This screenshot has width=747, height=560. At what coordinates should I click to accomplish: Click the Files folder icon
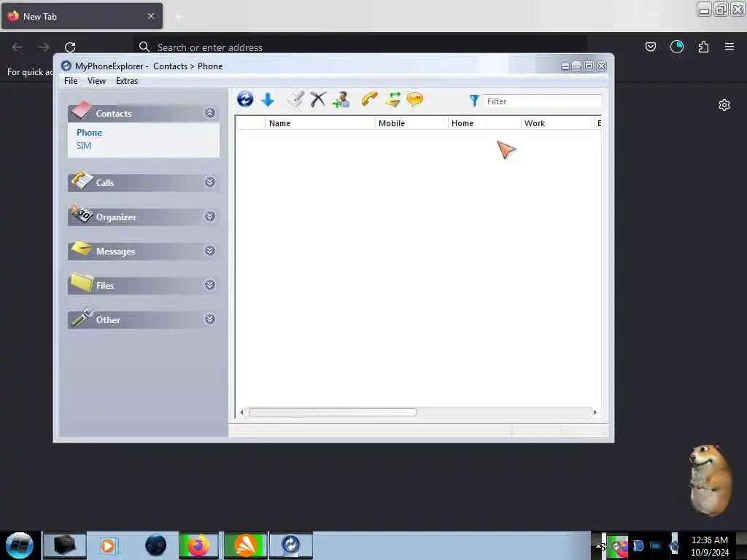(82, 282)
